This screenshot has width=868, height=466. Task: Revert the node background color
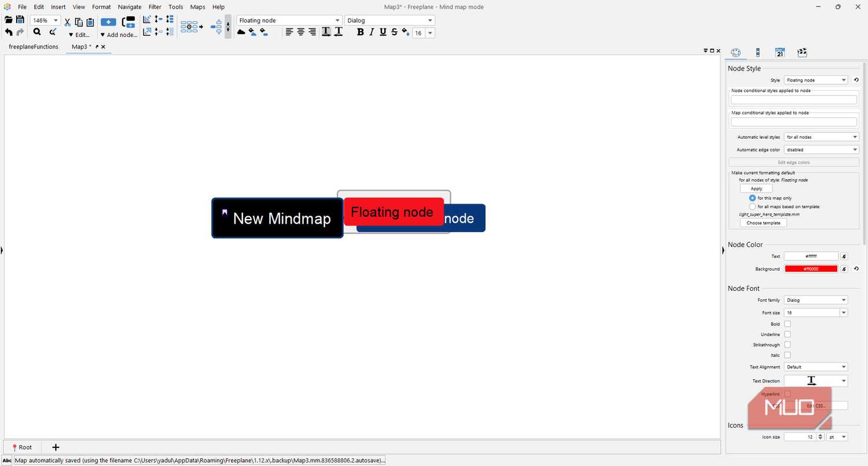point(856,268)
